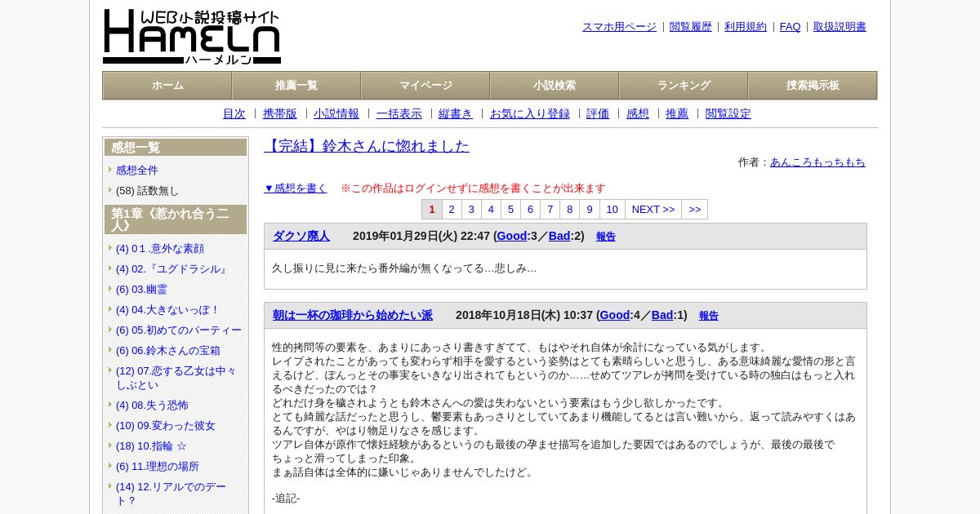Click the Hameln site logo
The height and width of the screenshot is (514, 980).
pyautogui.click(x=192, y=37)
